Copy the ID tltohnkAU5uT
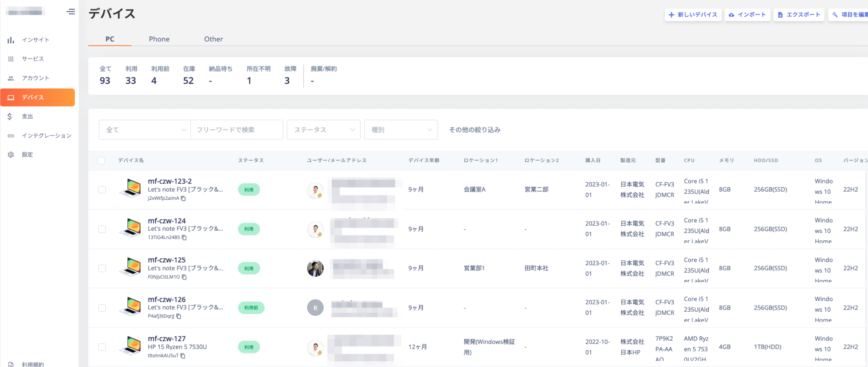This screenshot has height=367, width=868. tap(183, 356)
